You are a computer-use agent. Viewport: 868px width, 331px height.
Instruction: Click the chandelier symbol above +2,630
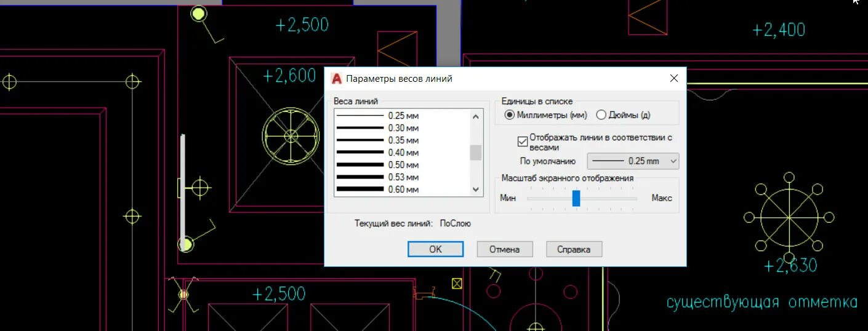pyautogui.click(x=789, y=217)
